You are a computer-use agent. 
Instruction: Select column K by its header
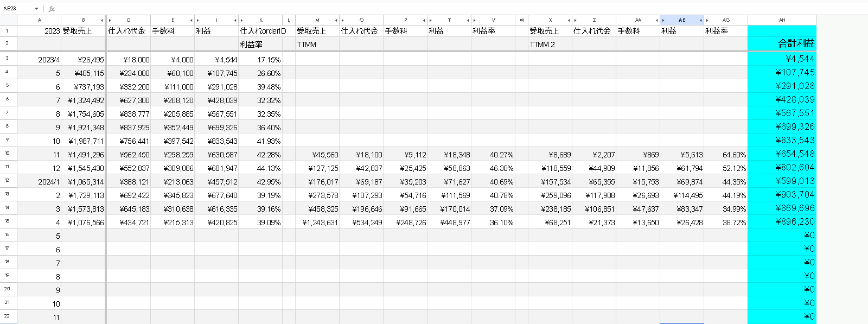tap(261, 20)
